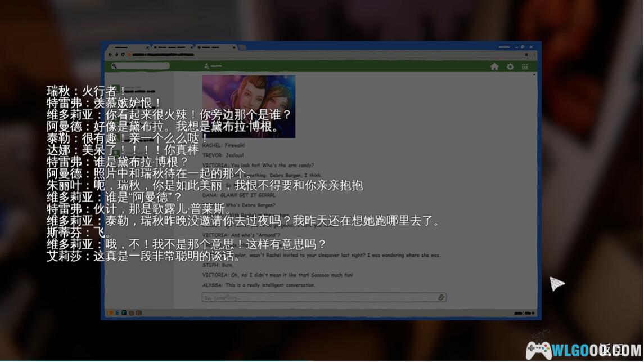The height and width of the screenshot is (362, 644).
Task: Click the browser back arrow
Action: (110, 55)
